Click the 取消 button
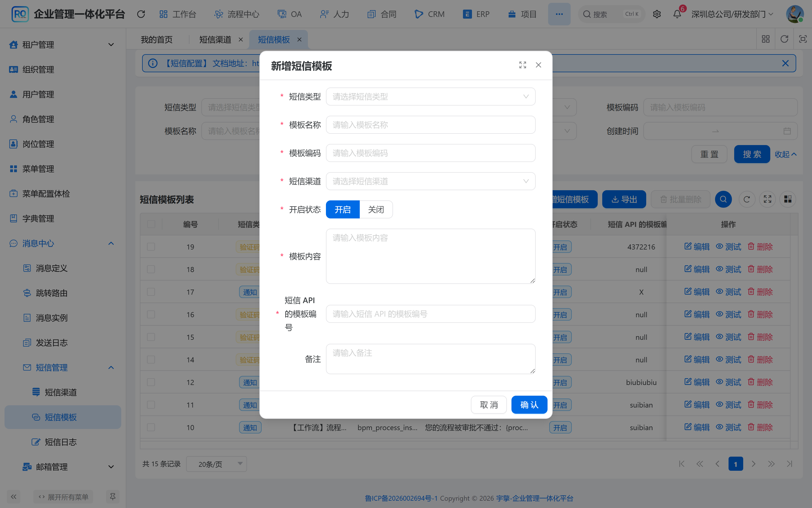This screenshot has height=508, width=812. click(x=489, y=404)
